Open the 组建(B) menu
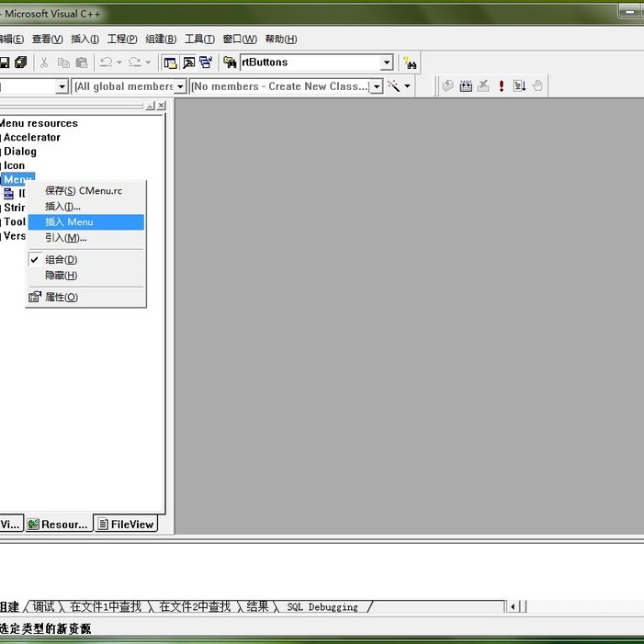 (x=161, y=39)
